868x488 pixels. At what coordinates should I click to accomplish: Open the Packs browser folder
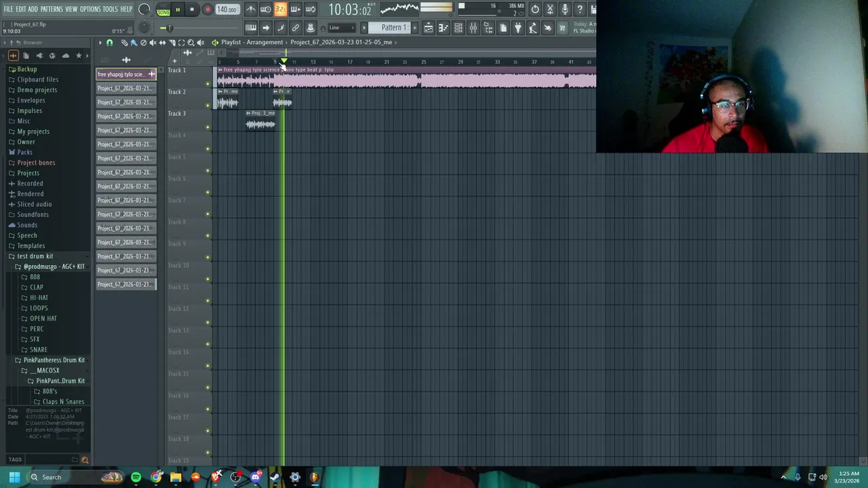click(24, 152)
